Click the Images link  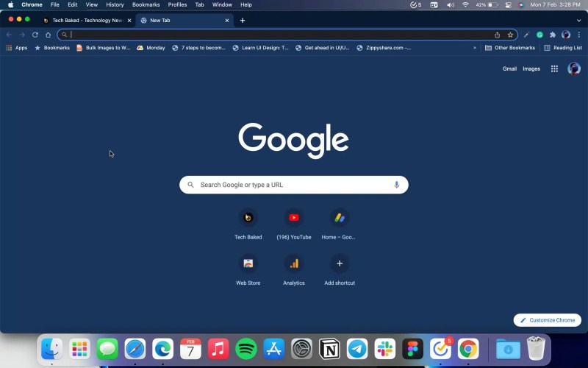tap(531, 68)
